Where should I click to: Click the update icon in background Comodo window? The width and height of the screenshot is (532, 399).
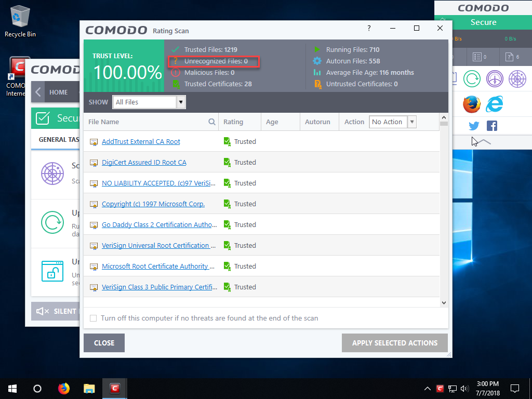click(52, 222)
